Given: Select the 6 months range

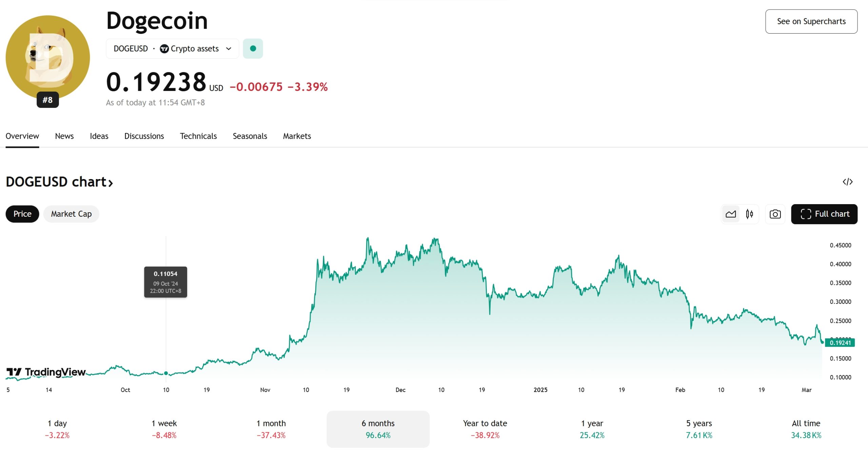Looking at the screenshot, I should point(378,429).
